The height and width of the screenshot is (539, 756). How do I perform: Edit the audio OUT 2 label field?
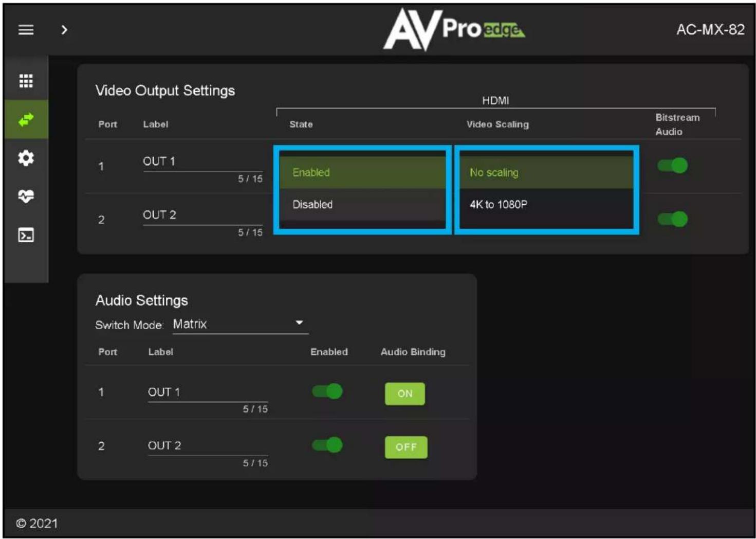(x=208, y=446)
